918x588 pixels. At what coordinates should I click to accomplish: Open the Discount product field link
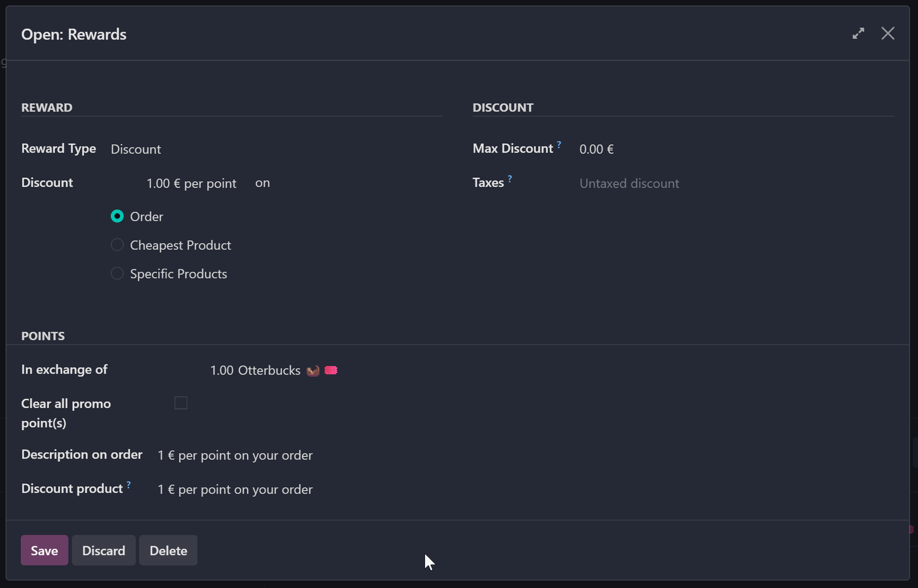pyautogui.click(x=235, y=490)
